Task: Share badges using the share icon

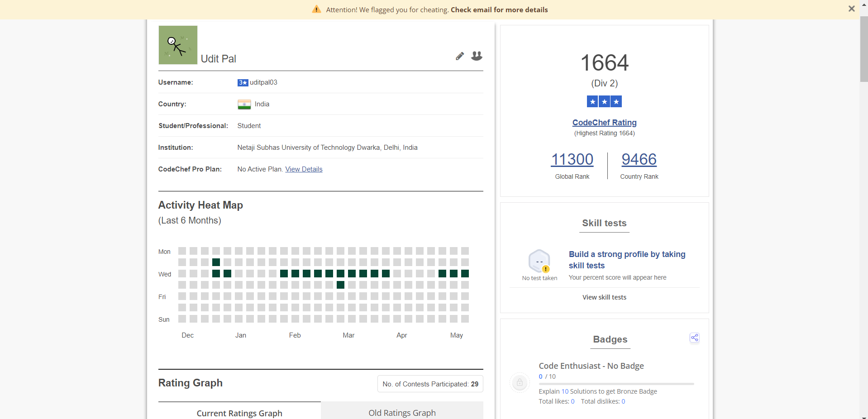Action: tap(694, 338)
